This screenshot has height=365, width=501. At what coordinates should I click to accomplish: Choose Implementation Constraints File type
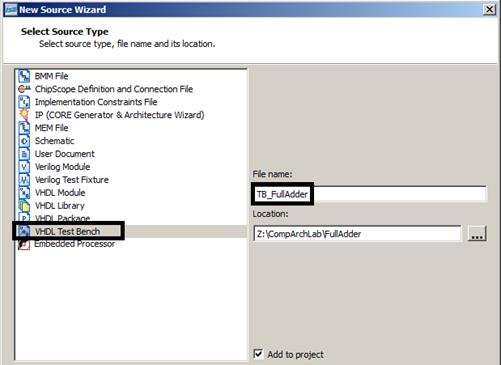coord(96,102)
